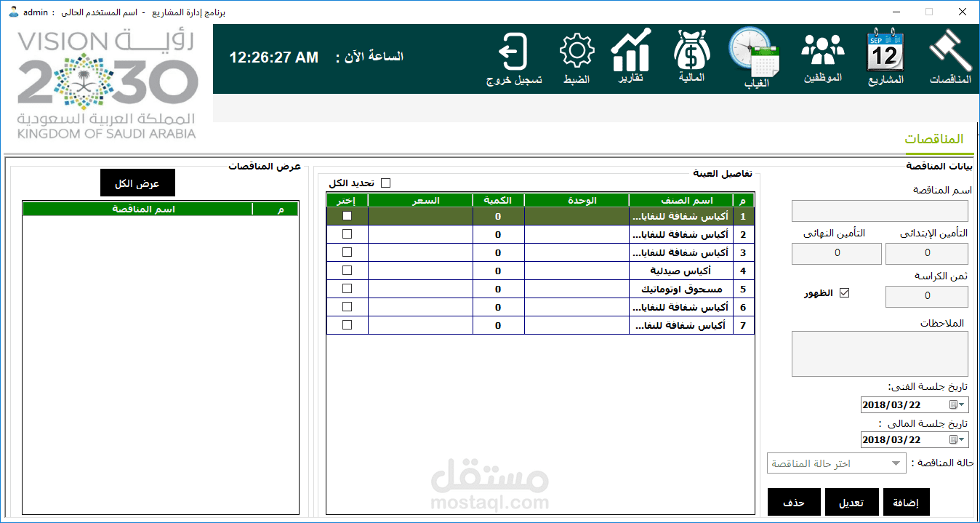Select the حذف delete button
The image size is (980, 523).
[x=794, y=502]
